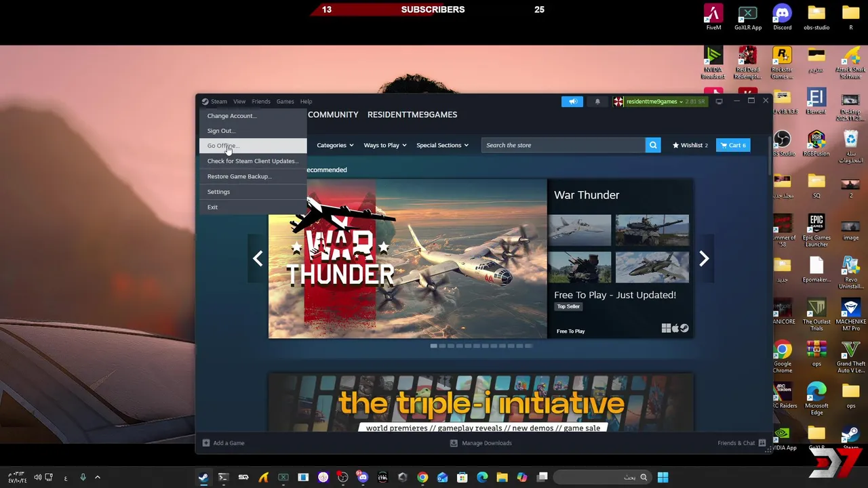The image size is (868, 488).
Task: Open Steam notifications bell
Action: click(x=597, y=102)
